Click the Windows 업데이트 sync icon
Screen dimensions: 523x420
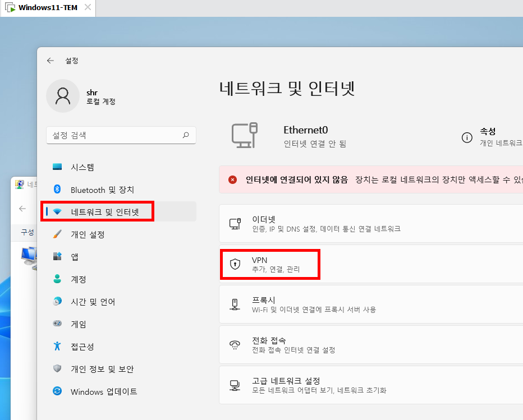[57, 391]
